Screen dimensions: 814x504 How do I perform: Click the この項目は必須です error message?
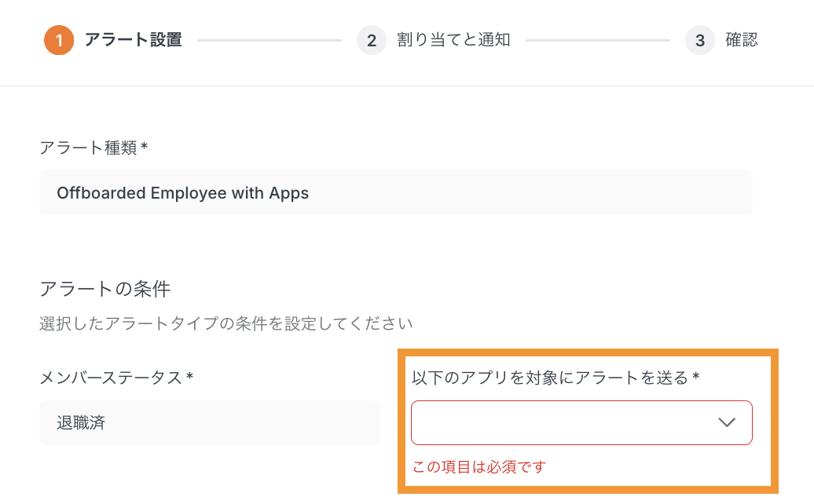[x=478, y=467]
